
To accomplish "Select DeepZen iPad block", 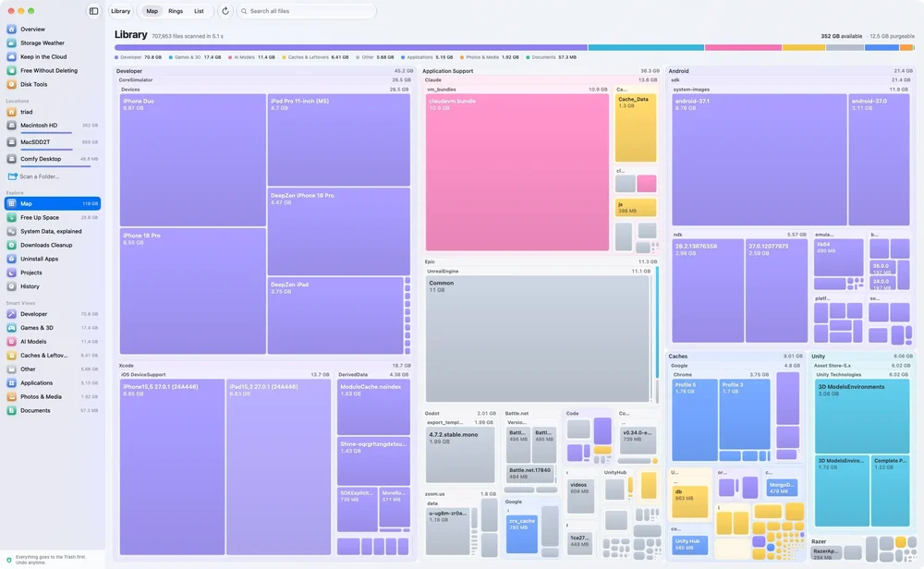I will (x=335, y=315).
